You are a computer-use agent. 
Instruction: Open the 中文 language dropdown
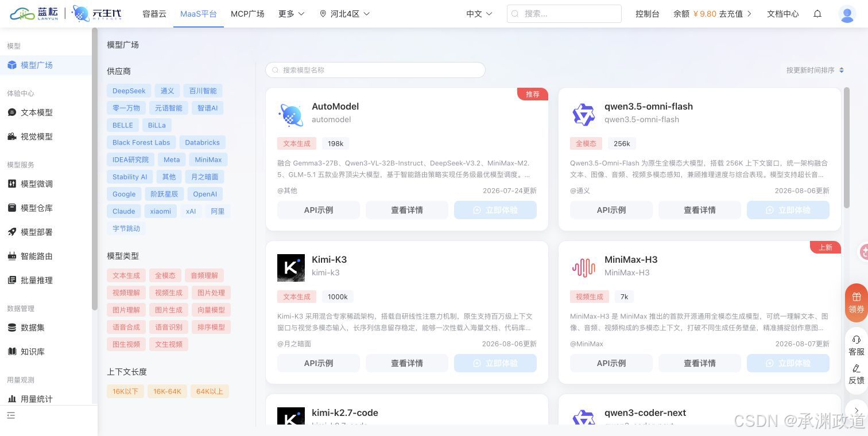479,14
